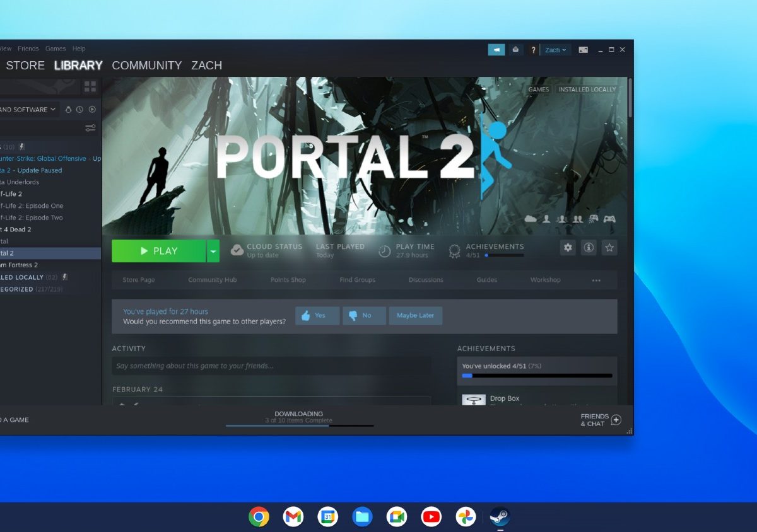Toggle ready-to-play games filter
The height and width of the screenshot is (532, 757).
coord(92,110)
